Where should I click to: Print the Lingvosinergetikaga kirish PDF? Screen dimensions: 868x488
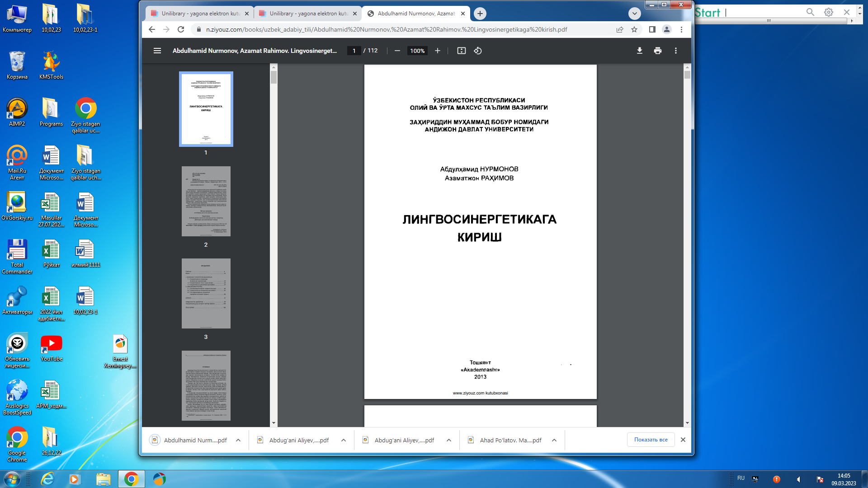[x=658, y=51]
